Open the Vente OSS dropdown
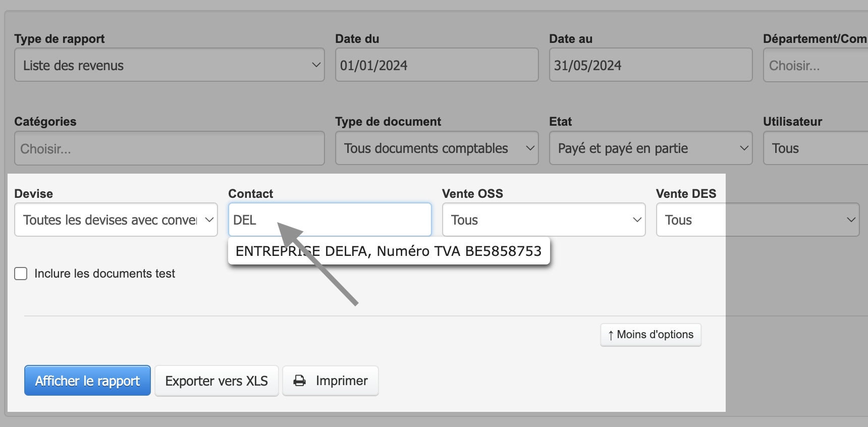Viewport: 868px width, 427px height. (x=544, y=220)
